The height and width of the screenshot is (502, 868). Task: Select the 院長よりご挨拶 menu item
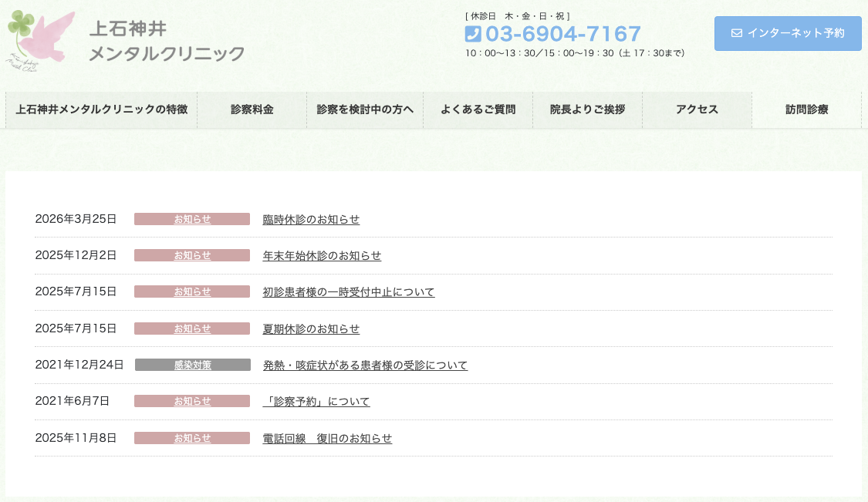(587, 109)
